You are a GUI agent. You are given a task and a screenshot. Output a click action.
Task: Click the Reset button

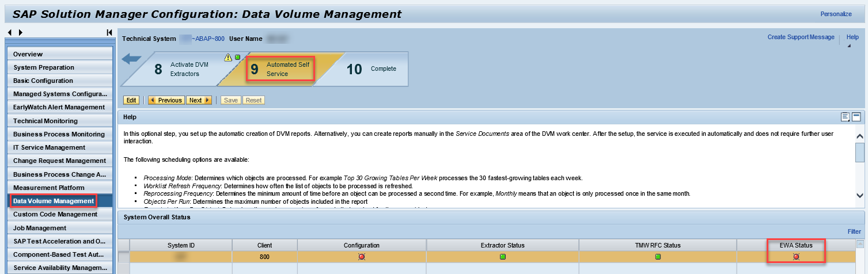click(253, 100)
